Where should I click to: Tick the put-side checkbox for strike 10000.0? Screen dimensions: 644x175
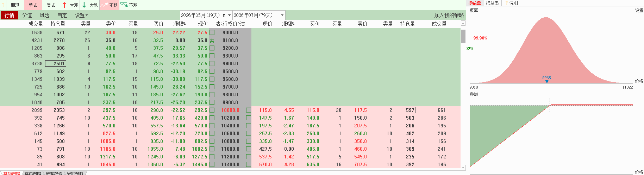(x=249, y=110)
